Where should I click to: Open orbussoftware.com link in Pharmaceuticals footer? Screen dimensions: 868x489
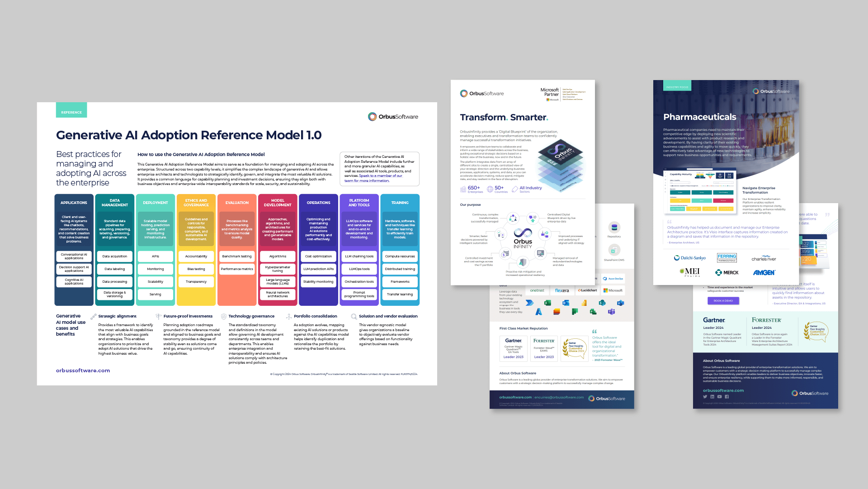pos(723,390)
